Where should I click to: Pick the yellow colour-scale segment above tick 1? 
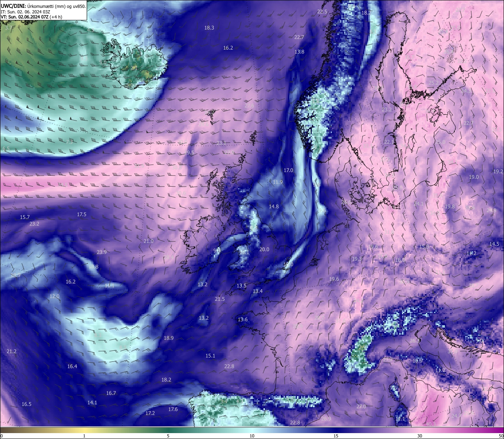(x=84, y=430)
